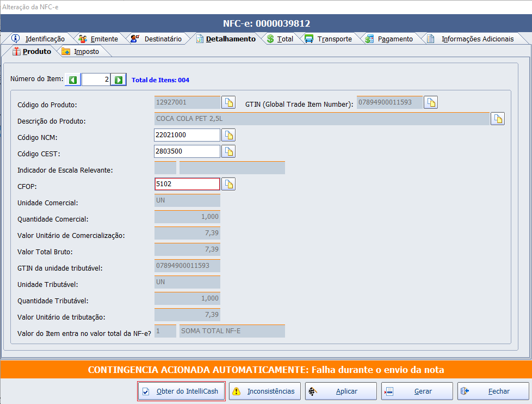Viewport: 532px width, 404px height.
Task: Toggle Obter do IntelliCash checkbox
Action: (146, 391)
